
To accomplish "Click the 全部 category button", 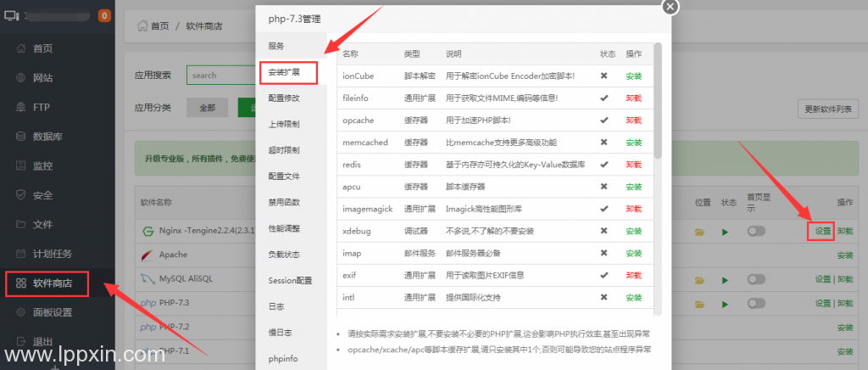I will tap(207, 108).
